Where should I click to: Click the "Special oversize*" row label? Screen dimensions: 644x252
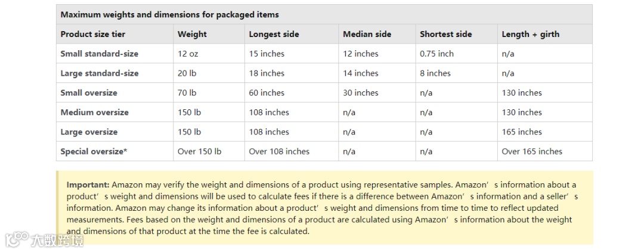[94, 152]
